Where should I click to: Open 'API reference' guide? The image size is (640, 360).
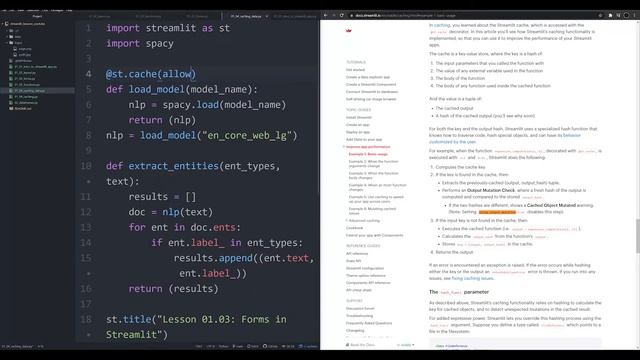357,254
